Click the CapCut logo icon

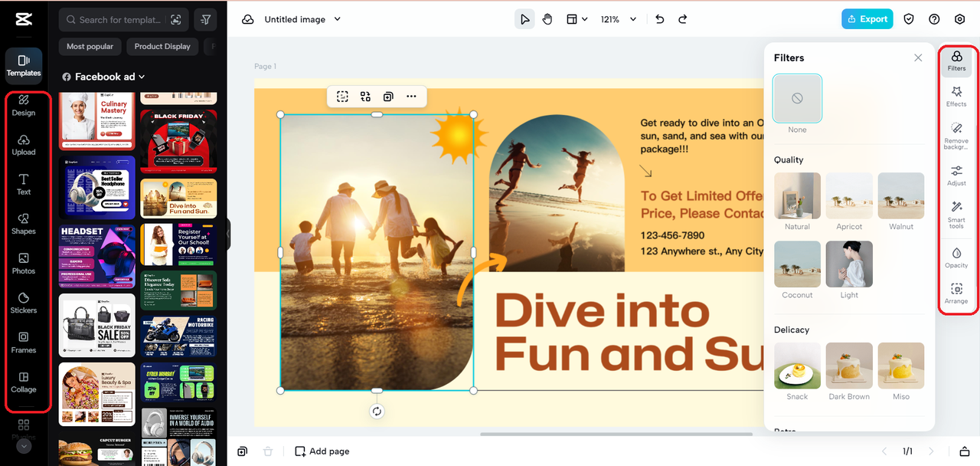point(24,19)
